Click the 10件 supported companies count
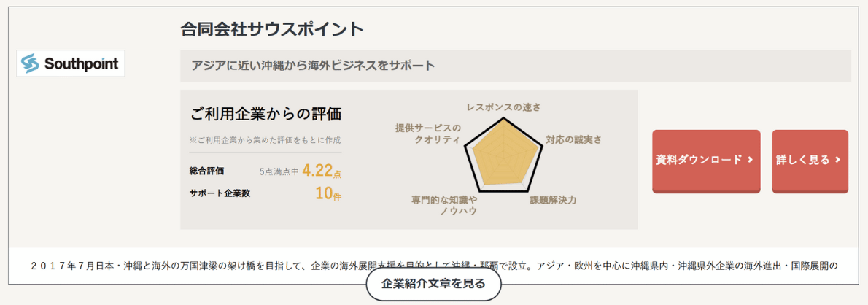The height and width of the screenshot is (305, 868). [x=328, y=194]
